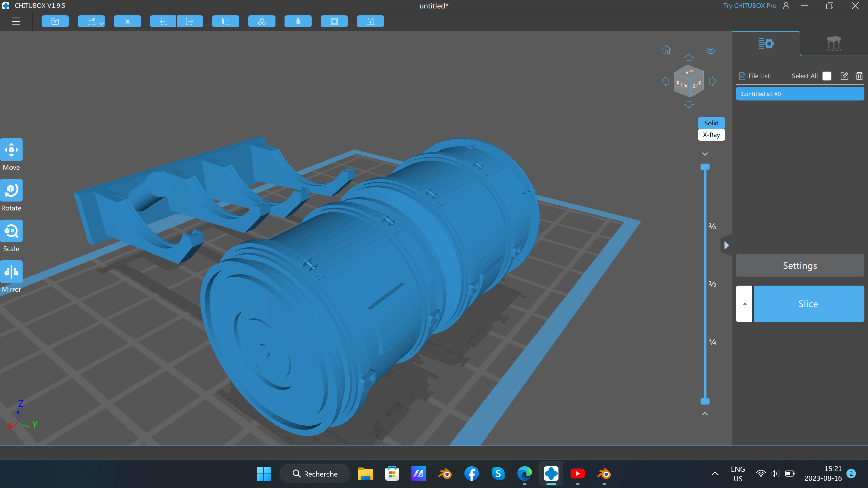Select the Scale tool

click(x=11, y=231)
